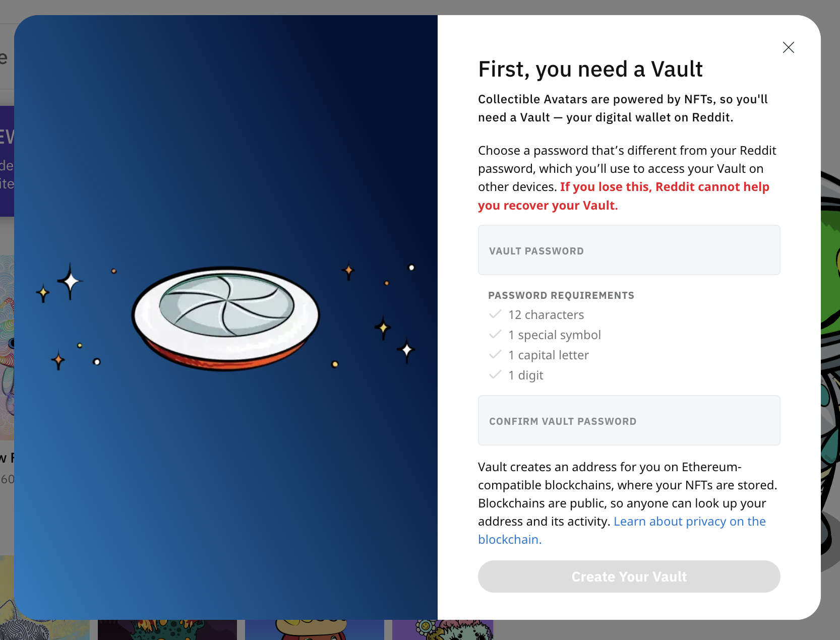The image size is (840, 640).
Task: Click the Create Your Vault button
Action: tap(629, 577)
